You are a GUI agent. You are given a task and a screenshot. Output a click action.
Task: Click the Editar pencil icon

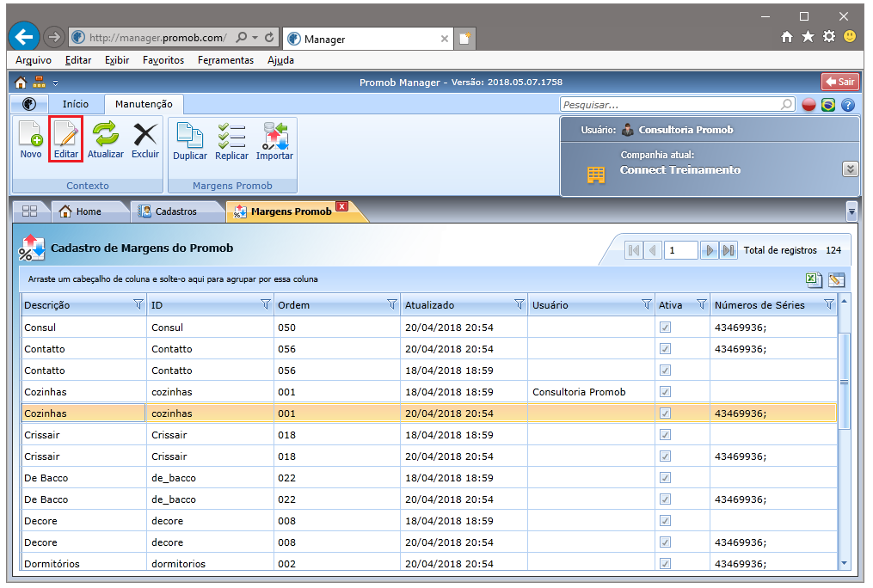click(x=65, y=134)
